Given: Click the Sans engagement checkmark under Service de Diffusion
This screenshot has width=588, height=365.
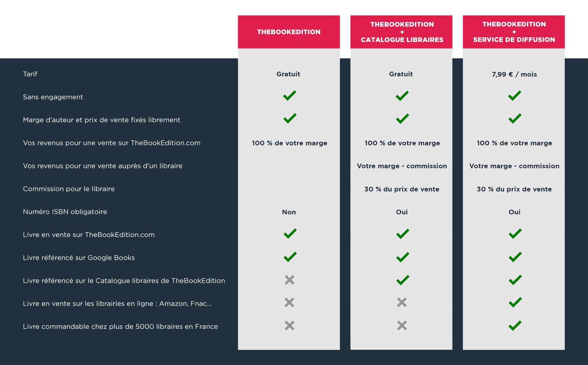Looking at the screenshot, I should coord(514,95).
